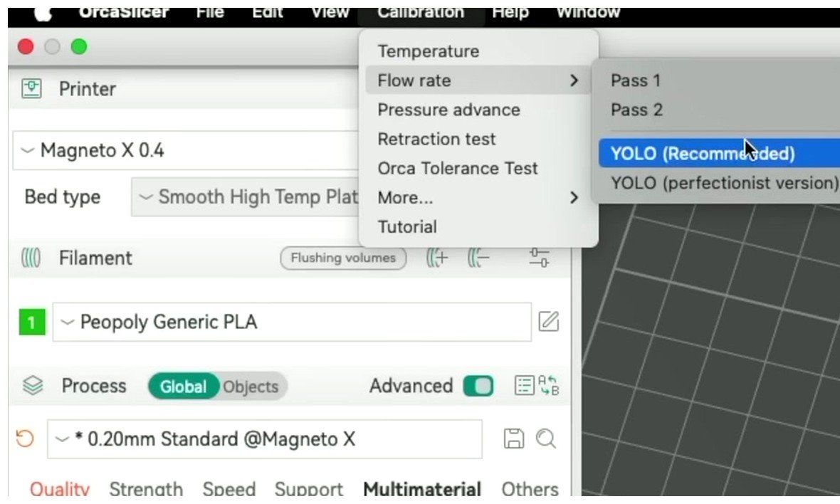The image size is (840, 504).
Task: Reset process preset changes arrow
Action: coord(25,439)
